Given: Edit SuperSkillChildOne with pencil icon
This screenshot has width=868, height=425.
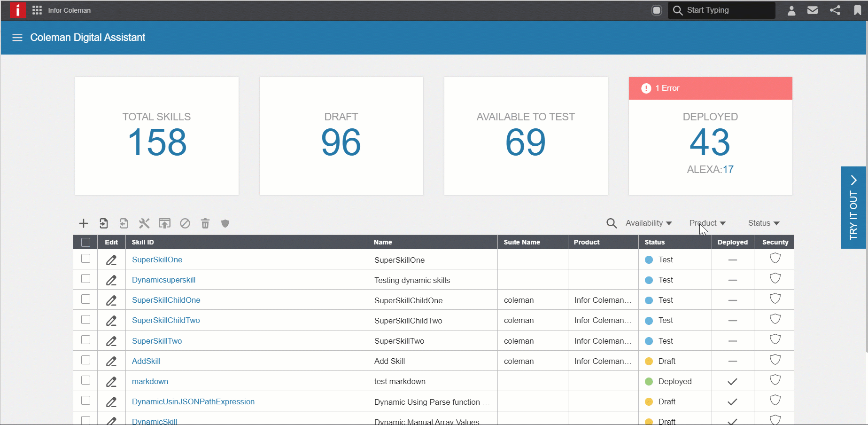Looking at the screenshot, I should tap(111, 300).
